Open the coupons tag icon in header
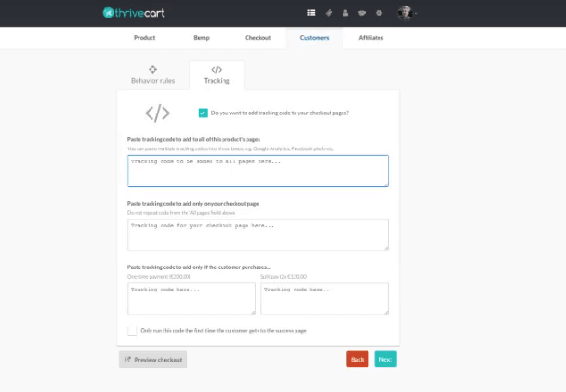Viewport: 566px width, 392px height. point(329,13)
